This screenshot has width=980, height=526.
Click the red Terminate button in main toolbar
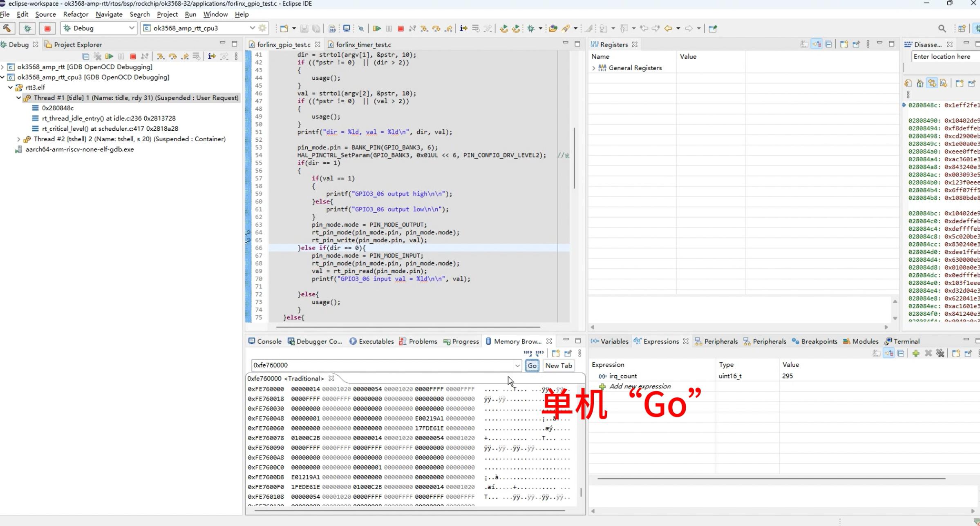point(401,28)
